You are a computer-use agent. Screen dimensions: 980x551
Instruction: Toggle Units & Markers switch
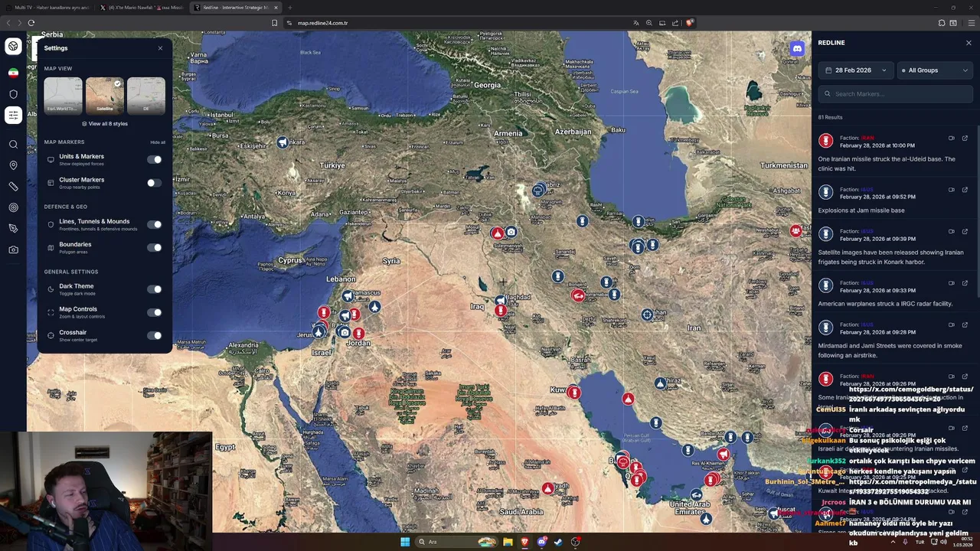[155, 160]
